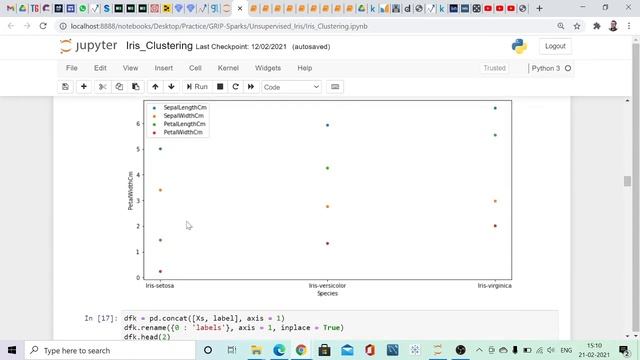Reload the page with the refresh icon
This screenshot has height=360, width=640.
coord(43,26)
